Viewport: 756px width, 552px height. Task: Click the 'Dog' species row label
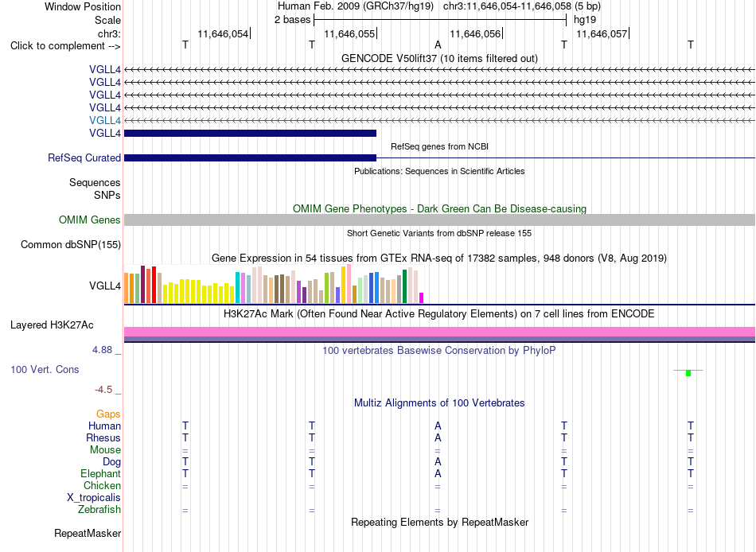111,462
